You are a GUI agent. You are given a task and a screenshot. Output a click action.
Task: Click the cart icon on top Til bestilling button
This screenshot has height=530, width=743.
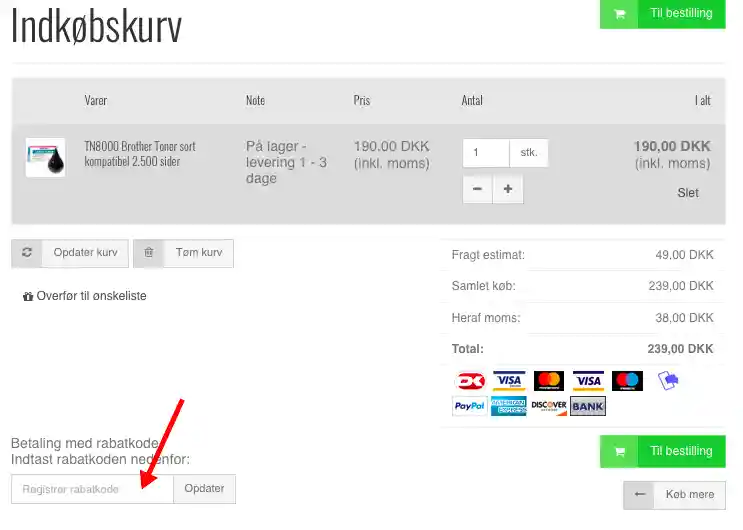(x=619, y=14)
